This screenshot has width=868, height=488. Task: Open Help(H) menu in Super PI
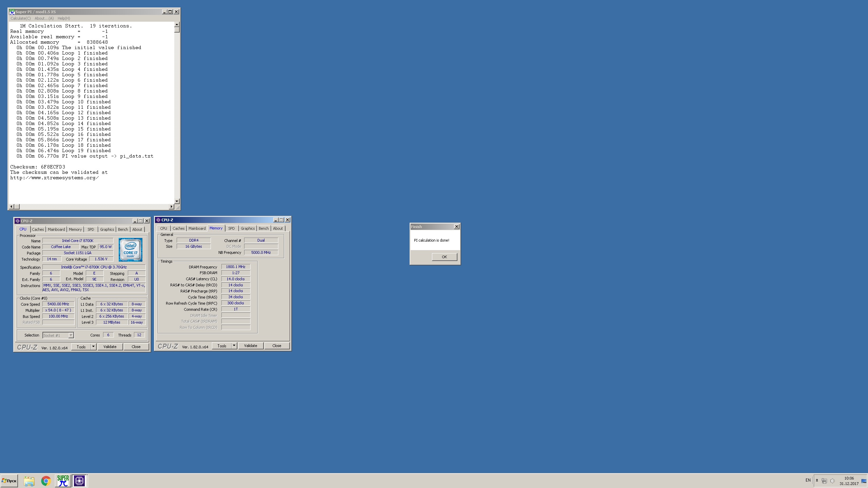[64, 18]
